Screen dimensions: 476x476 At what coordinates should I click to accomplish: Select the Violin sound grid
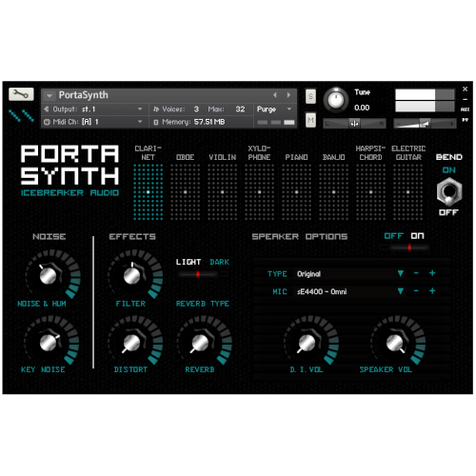coord(223,192)
